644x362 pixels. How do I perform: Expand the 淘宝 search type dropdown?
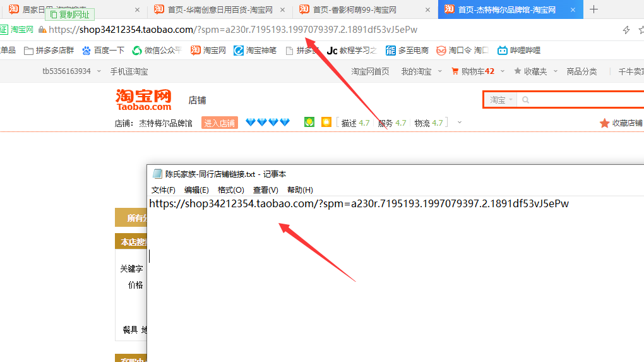click(501, 100)
